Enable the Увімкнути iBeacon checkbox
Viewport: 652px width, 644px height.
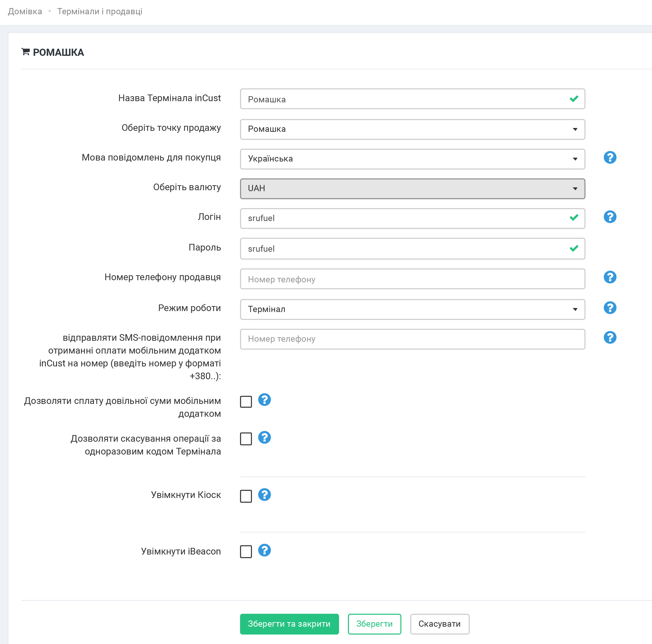coord(246,552)
